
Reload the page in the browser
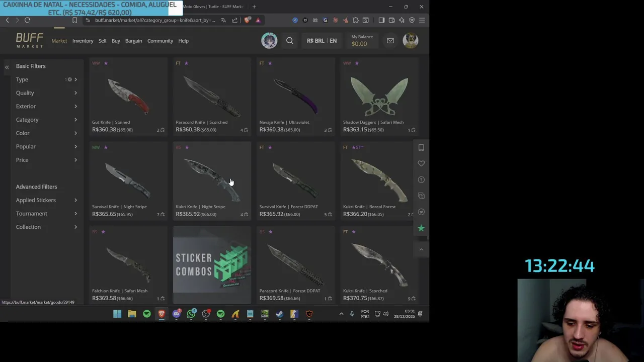27,20
